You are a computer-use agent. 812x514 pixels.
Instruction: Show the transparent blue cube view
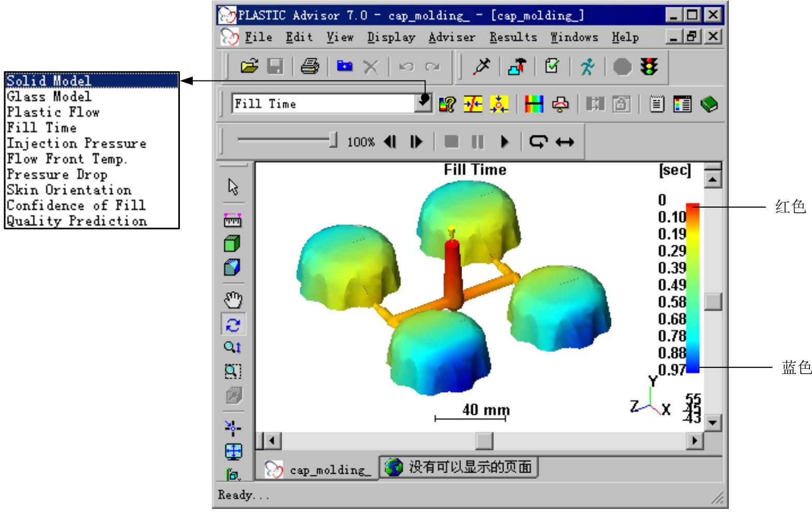233,267
